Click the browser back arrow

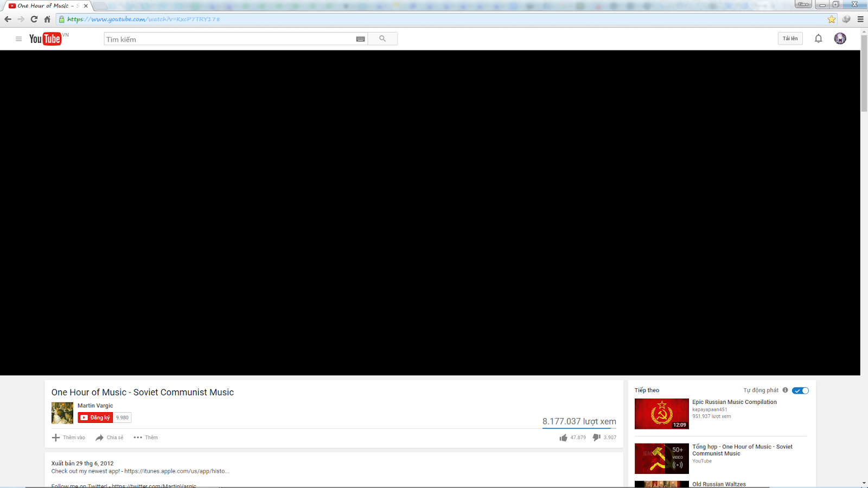(x=8, y=19)
